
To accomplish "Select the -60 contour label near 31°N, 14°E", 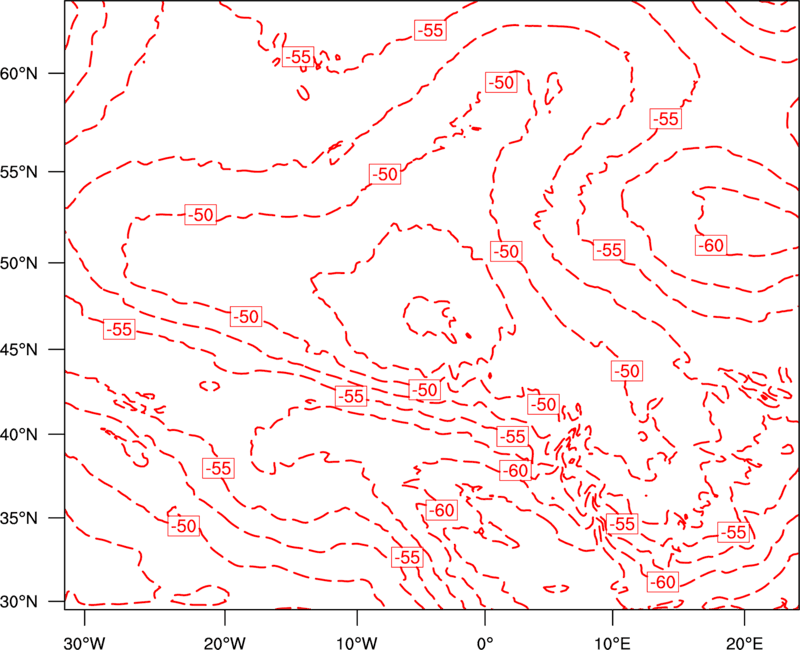I will pyautogui.click(x=663, y=582).
